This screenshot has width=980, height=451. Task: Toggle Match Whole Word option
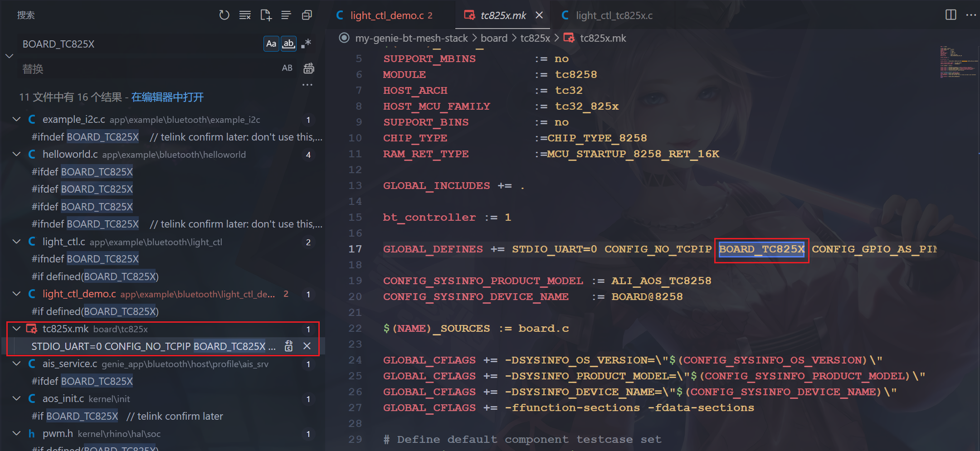coord(288,44)
